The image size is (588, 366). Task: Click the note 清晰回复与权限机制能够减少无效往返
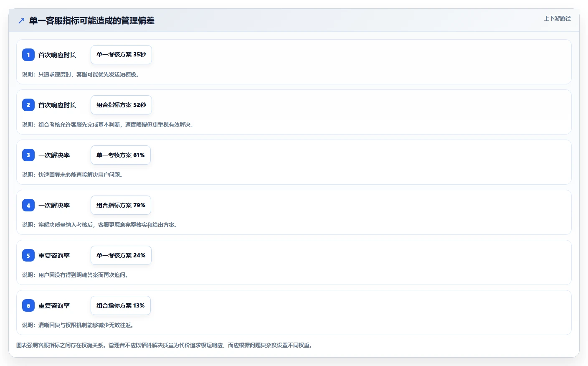click(78, 325)
